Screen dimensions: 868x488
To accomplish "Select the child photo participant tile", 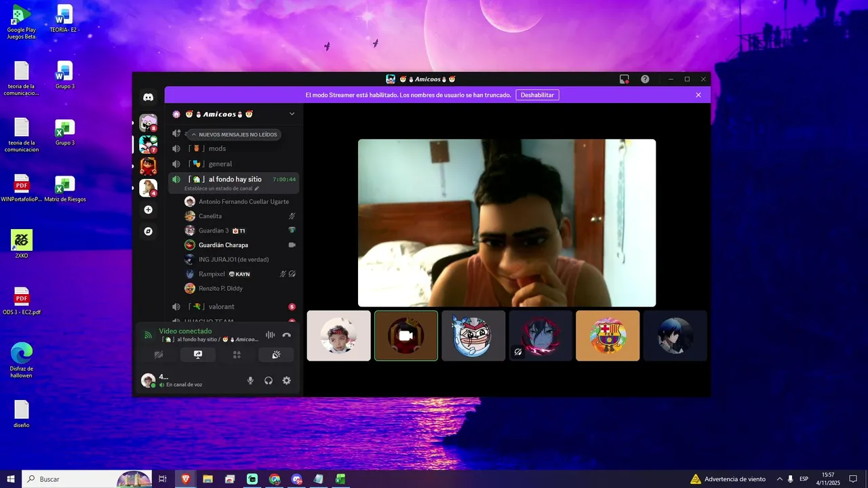I will click(339, 335).
